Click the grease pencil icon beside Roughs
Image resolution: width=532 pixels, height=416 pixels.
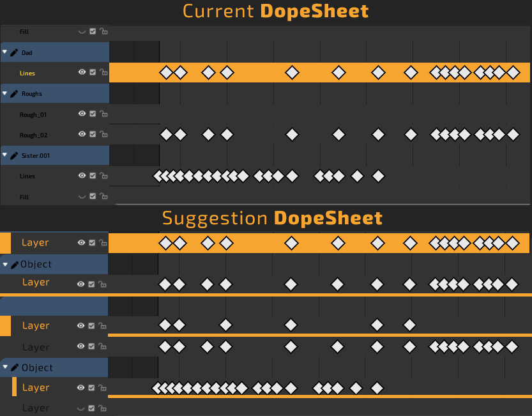(x=14, y=94)
